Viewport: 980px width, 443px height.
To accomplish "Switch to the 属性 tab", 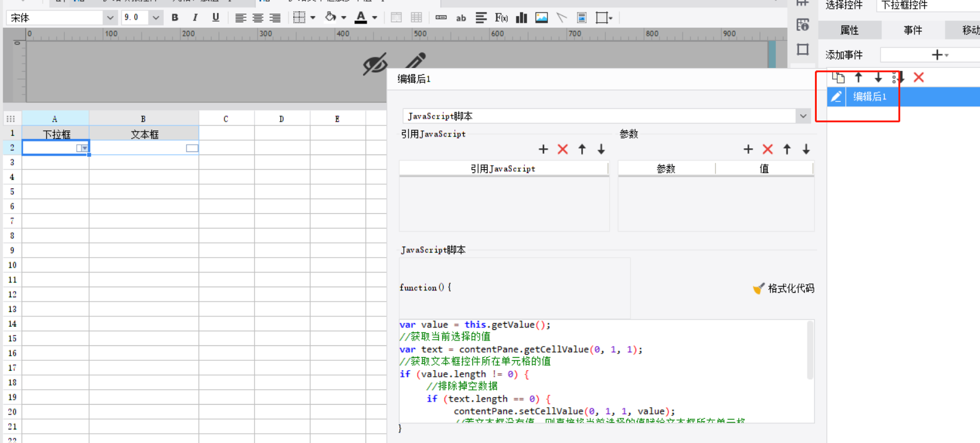I will click(849, 30).
